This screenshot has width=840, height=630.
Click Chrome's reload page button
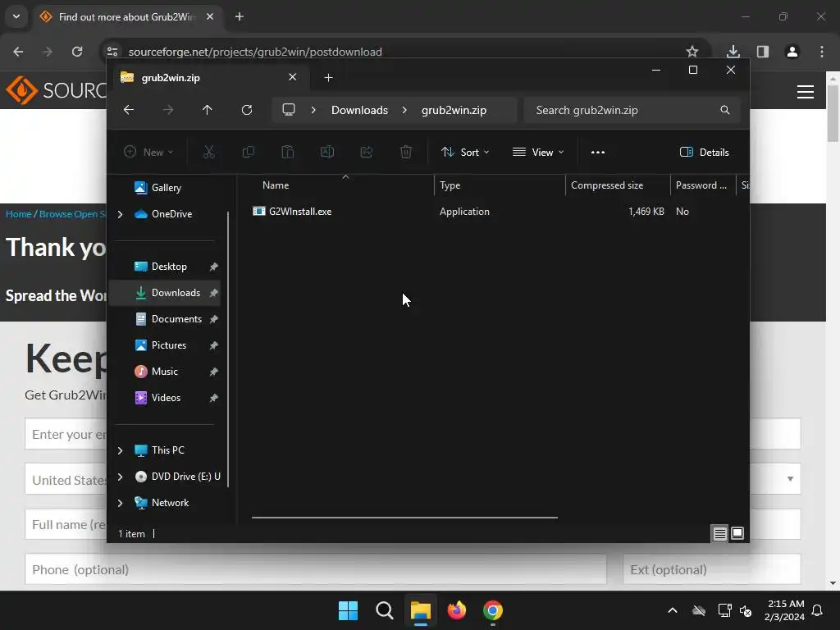[x=77, y=52]
